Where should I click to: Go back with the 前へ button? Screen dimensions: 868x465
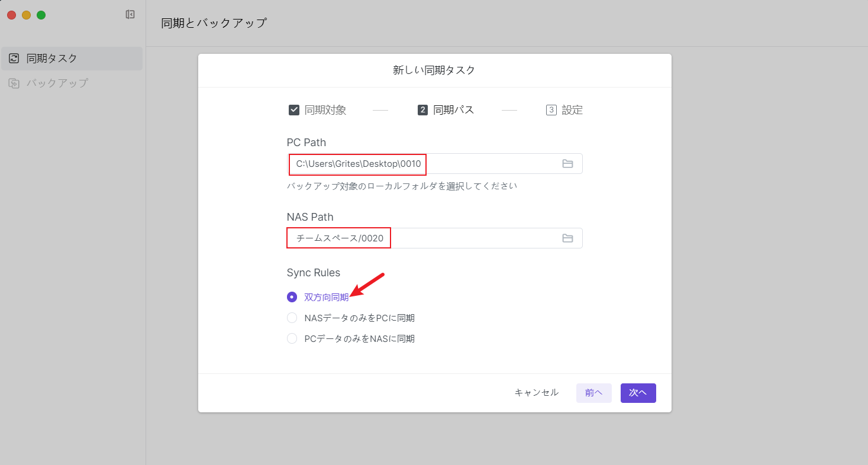pyautogui.click(x=593, y=393)
